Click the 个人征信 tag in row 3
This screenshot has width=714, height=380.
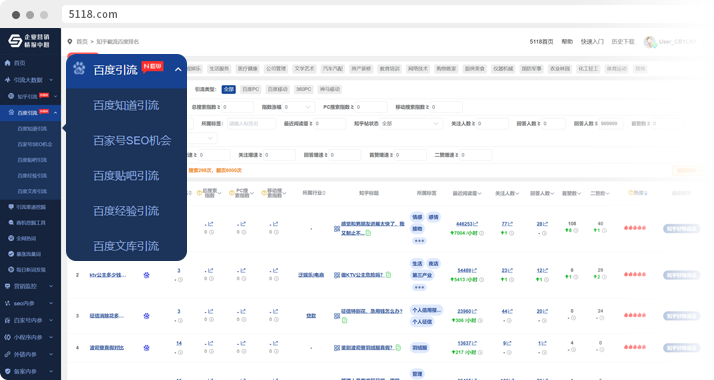(x=422, y=322)
